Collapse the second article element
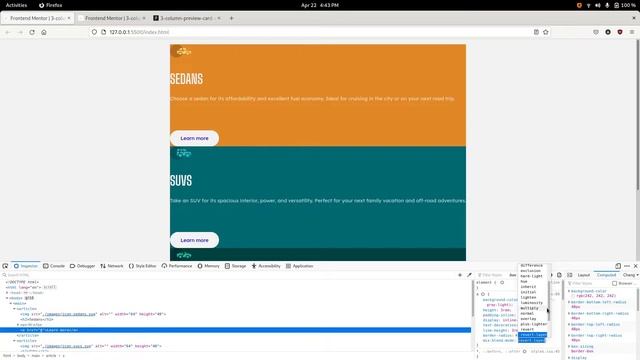 [15, 340]
